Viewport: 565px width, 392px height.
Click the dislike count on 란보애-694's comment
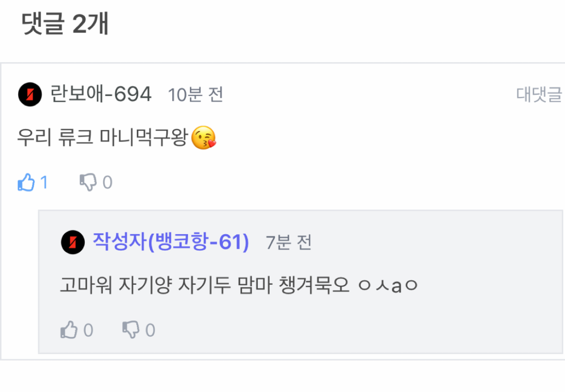point(107,182)
